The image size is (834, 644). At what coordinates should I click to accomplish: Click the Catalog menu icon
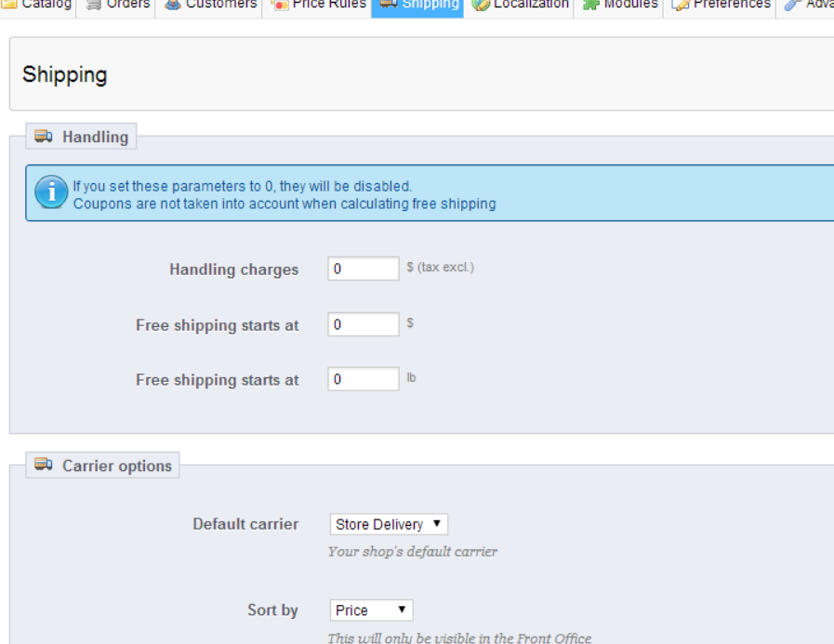pos(10,4)
